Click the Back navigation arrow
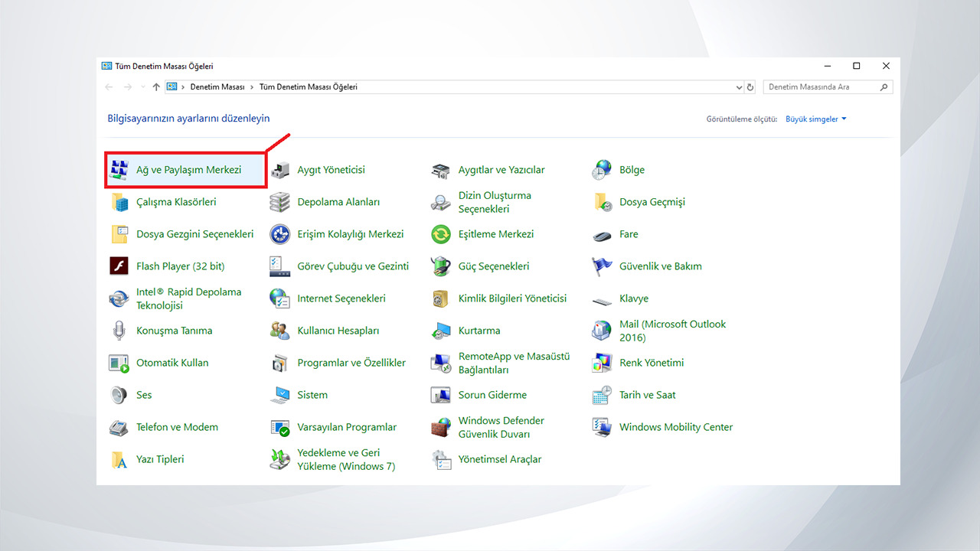 click(109, 87)
